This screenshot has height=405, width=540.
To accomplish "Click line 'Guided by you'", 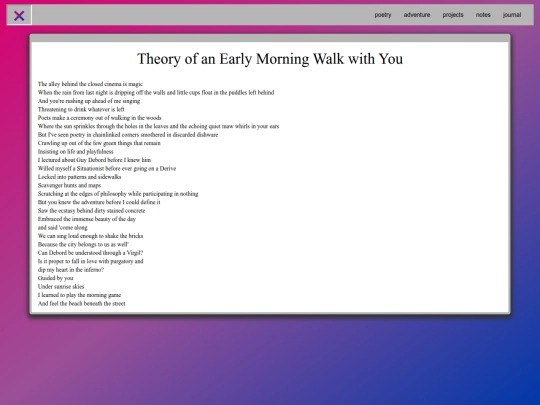I will click(x=55, y=278).
